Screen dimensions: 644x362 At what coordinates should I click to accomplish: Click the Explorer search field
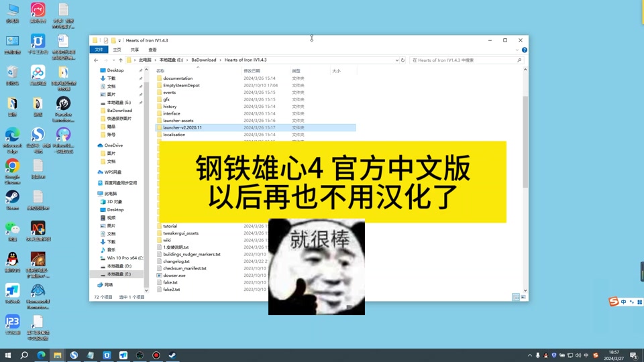coord(466,60)
